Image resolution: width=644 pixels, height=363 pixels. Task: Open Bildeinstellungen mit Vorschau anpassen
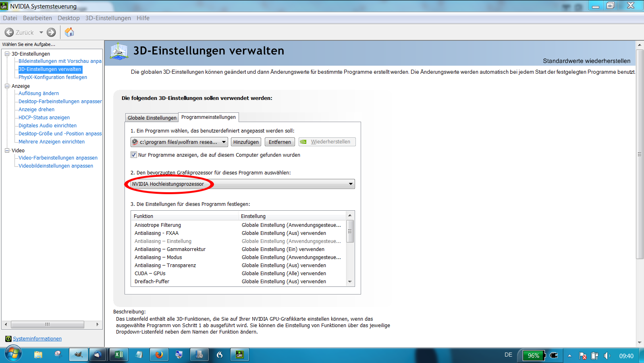60,61
